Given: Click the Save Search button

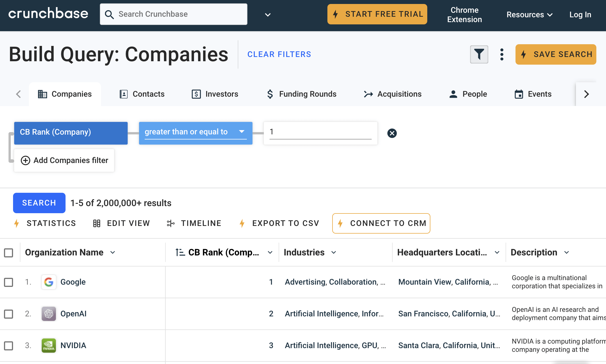Looking at the screenshot, I should coord(557,54).
